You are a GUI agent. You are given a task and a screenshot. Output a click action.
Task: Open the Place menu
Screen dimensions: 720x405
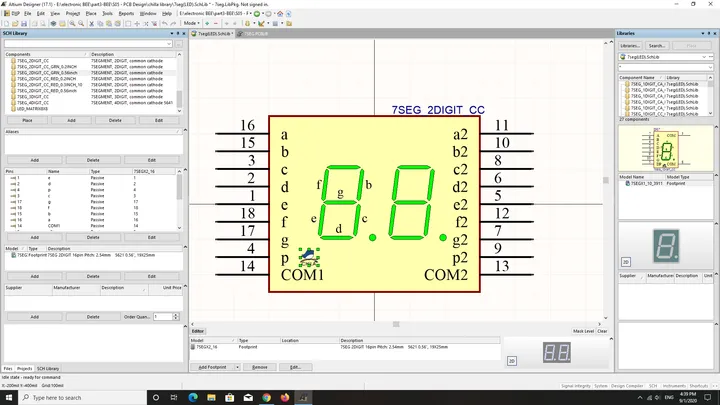point(91,14)
